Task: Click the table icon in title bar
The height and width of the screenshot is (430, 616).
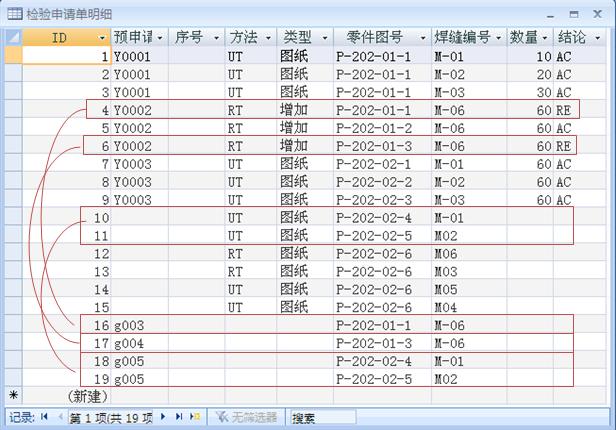Action: (13, 14)
